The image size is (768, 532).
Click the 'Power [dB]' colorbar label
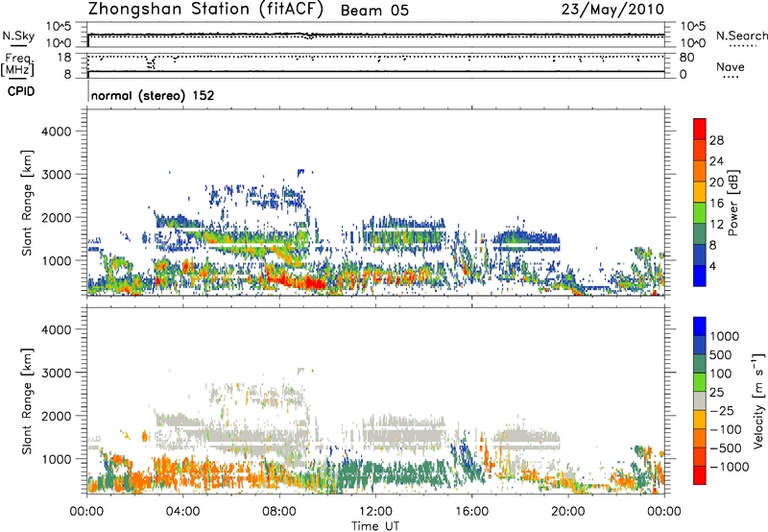tap(732, 203)
